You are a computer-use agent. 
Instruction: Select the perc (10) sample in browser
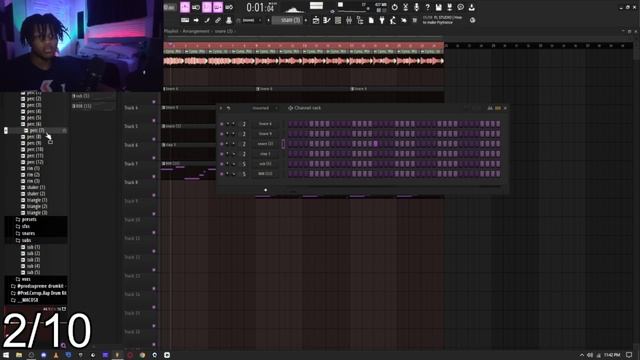click(x=34, y=149)
